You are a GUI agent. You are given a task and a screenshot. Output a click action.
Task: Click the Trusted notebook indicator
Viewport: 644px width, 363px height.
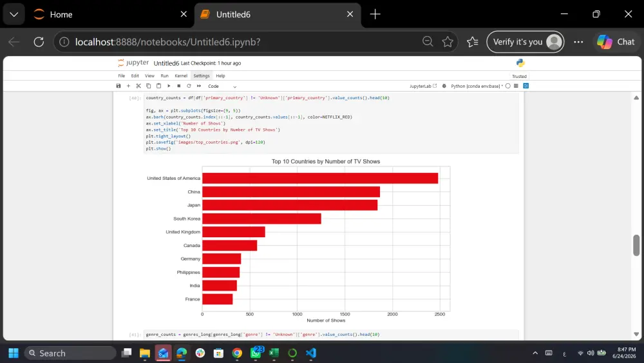[519, 77]
